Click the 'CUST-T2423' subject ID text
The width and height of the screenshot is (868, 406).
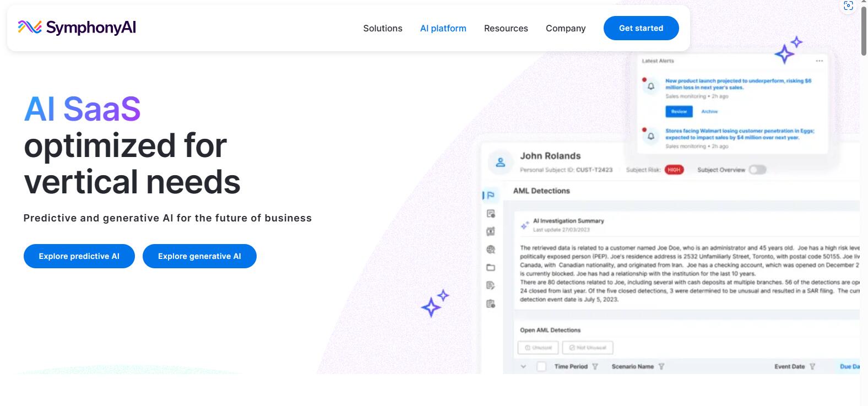594,170
